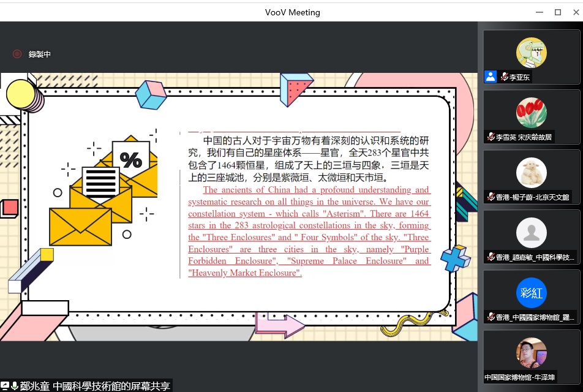Select the gray default avatar participant tile
This screenshot has width=583, height=392.
click(x=531, y=233)
